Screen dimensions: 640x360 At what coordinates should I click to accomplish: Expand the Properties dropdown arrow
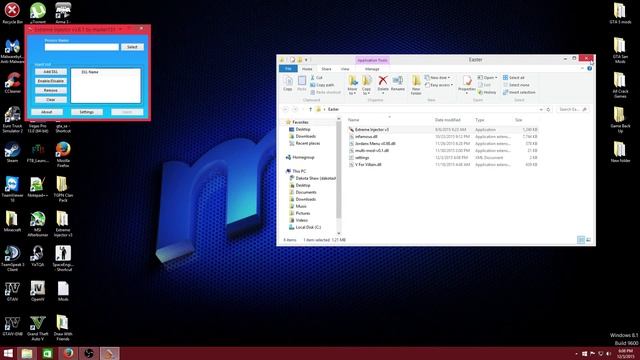click(466, 93)
